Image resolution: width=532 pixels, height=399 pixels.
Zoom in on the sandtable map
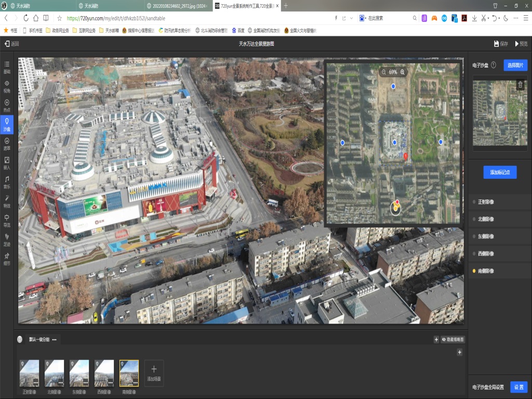(402, 72)
